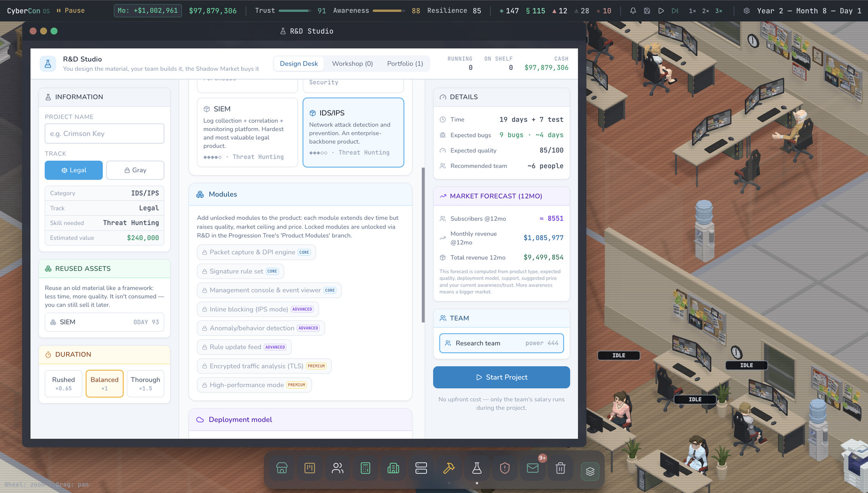Viewport: 868px width, 493px height.
Task: Click the CyberCon OS label
Action: click(x=28, y=10)
